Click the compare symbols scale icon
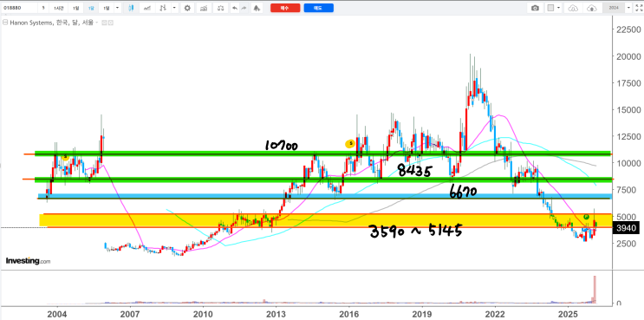Screen dimensions: 644x320 click(220, 8)
